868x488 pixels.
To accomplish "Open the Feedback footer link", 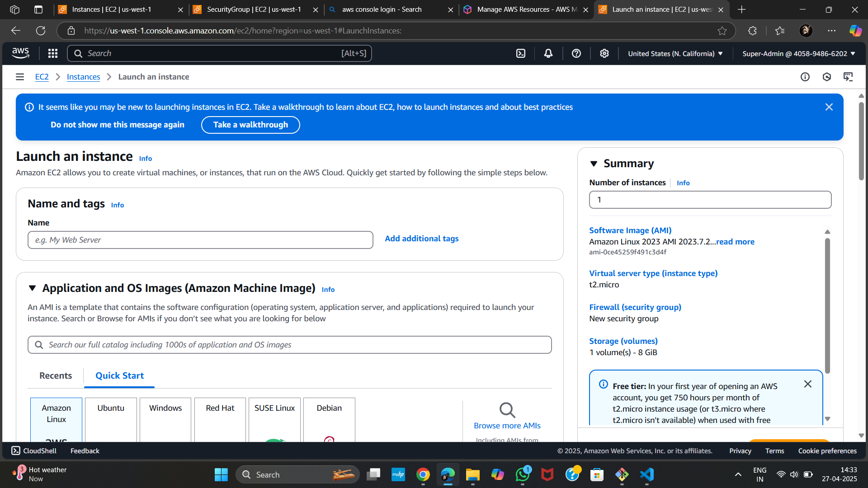I will coord(85,451).
